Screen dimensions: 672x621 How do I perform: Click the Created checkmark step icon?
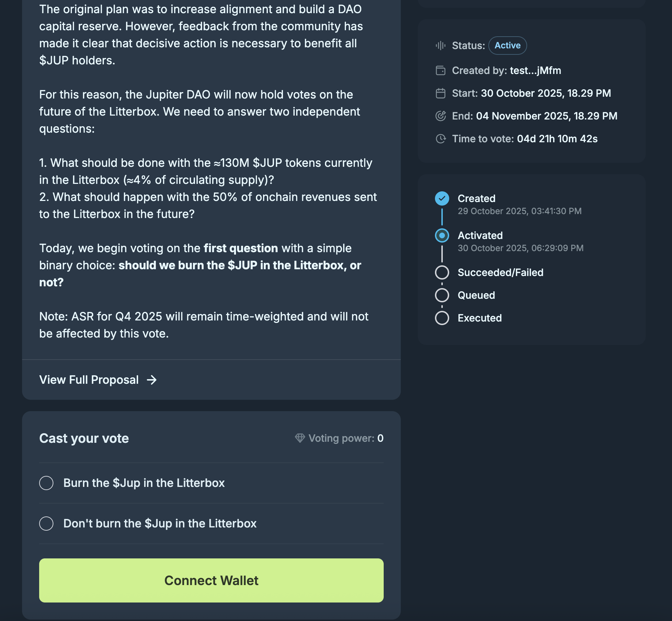click(442, 198)
